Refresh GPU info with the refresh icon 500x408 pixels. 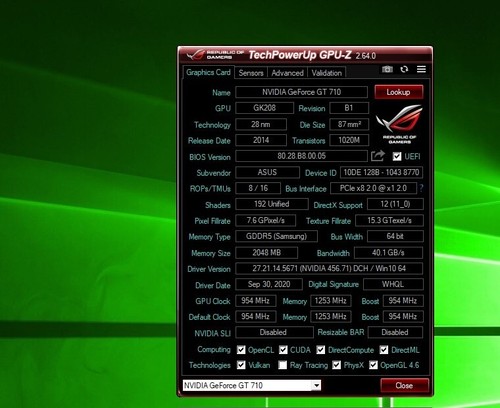(x=404, y=69)
